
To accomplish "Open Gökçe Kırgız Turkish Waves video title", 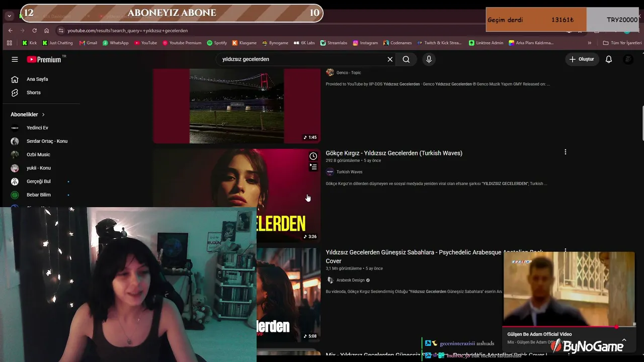I will click(394, 153).
